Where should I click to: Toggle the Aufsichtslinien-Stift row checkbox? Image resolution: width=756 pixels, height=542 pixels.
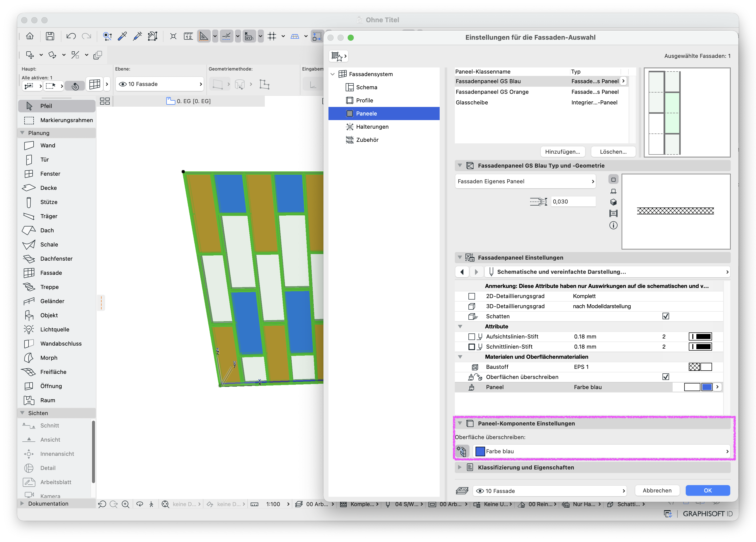click(x=472, y=337)
